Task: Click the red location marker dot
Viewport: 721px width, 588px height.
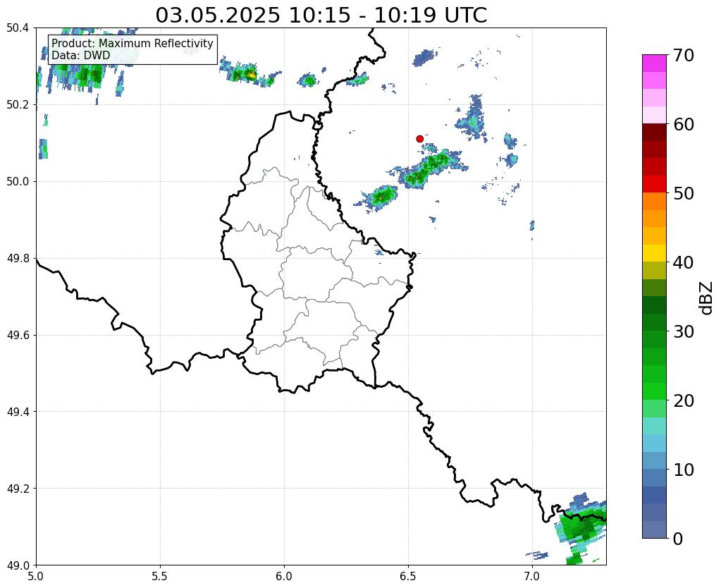Action: pyautogui.click(x=419, y=138)
